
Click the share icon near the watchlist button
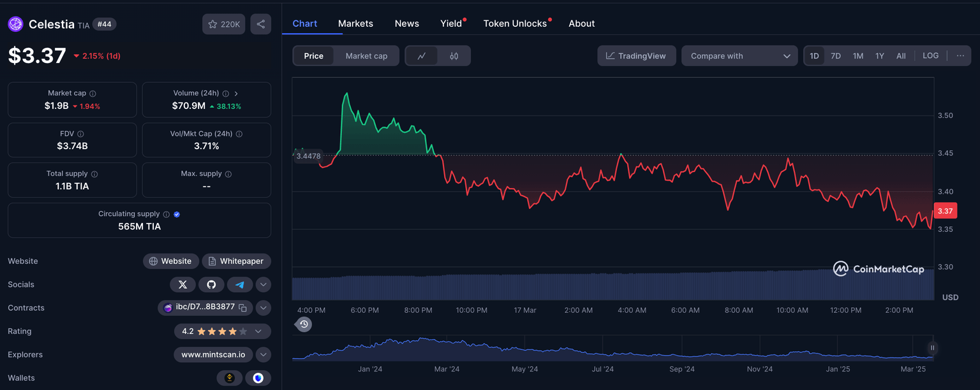[x=261, y=23]
